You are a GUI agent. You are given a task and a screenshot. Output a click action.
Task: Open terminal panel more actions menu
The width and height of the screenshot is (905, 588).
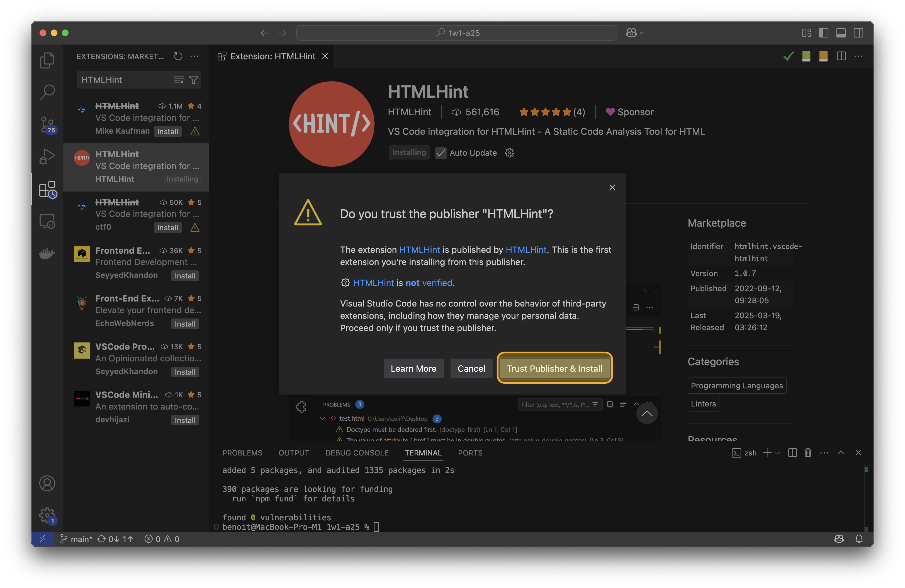[x=824, y=453]
